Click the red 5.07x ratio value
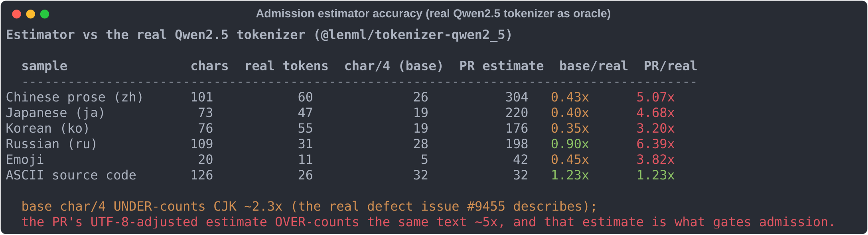This screenshot has width=868, height=235. [655, 97]
